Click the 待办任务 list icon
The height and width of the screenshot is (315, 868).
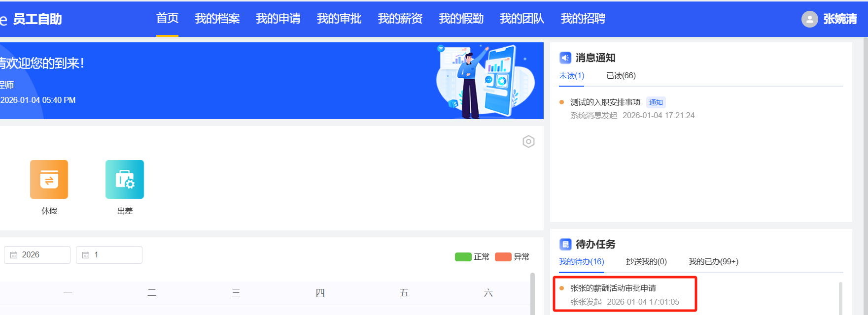click(x=565, y=244)
